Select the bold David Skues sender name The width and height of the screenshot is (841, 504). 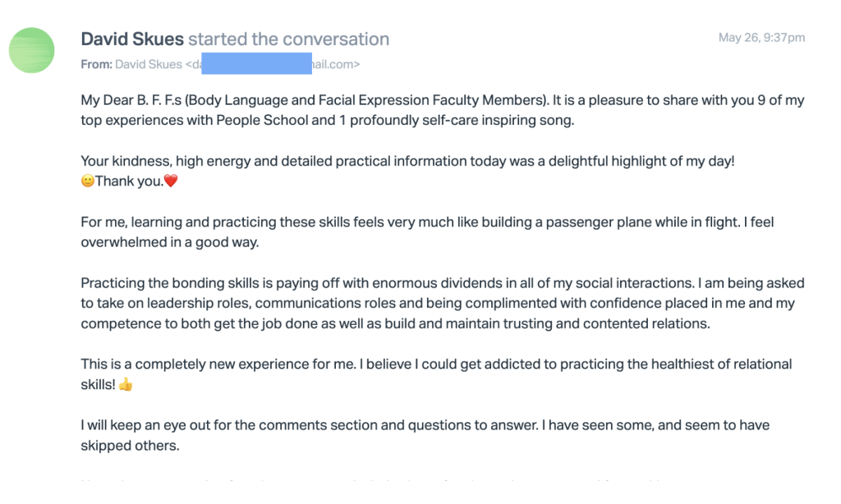point(131,39)
